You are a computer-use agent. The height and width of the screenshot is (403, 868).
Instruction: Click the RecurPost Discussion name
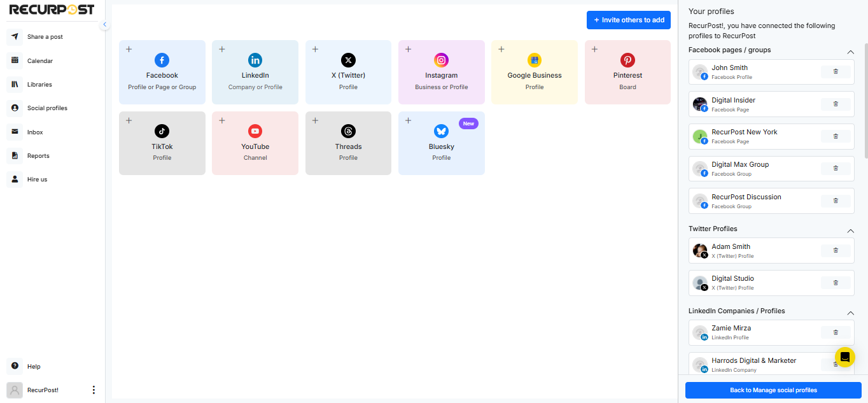[x=746, y=197]
